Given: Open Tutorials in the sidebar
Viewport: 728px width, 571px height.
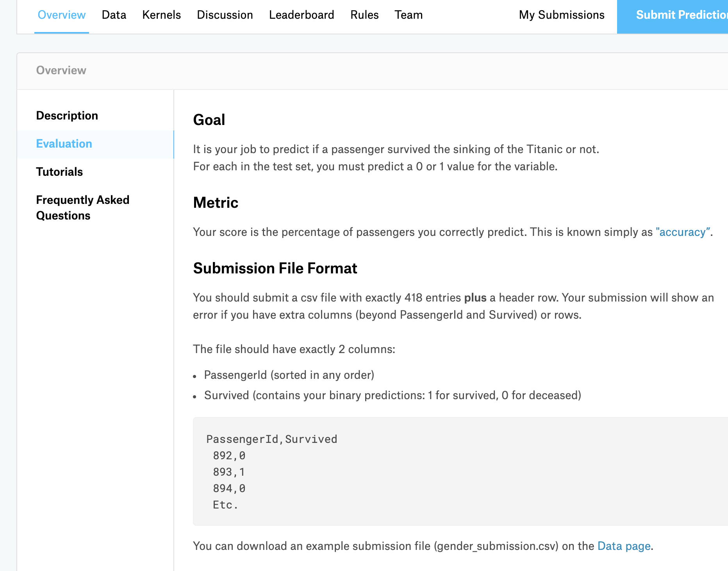Looking at the screenshot, I should (59, 172).
